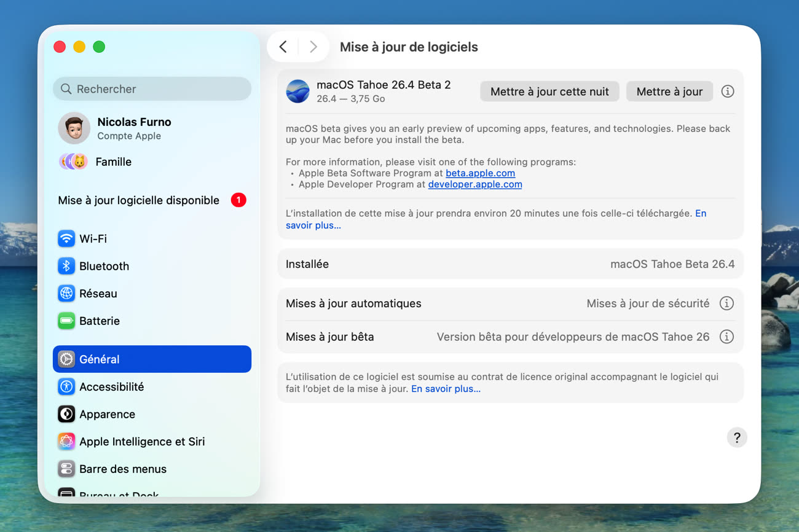Open Wi-Fi settings in the sidebar
The image size is (799, 532).
click(92, 238)
